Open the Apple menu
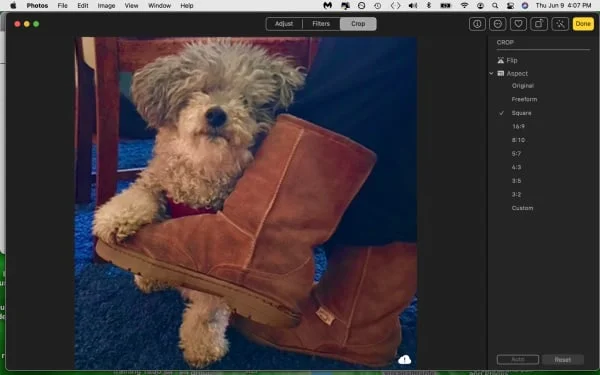The height and width of the screenshot is (375, 600). pos(13,5)
